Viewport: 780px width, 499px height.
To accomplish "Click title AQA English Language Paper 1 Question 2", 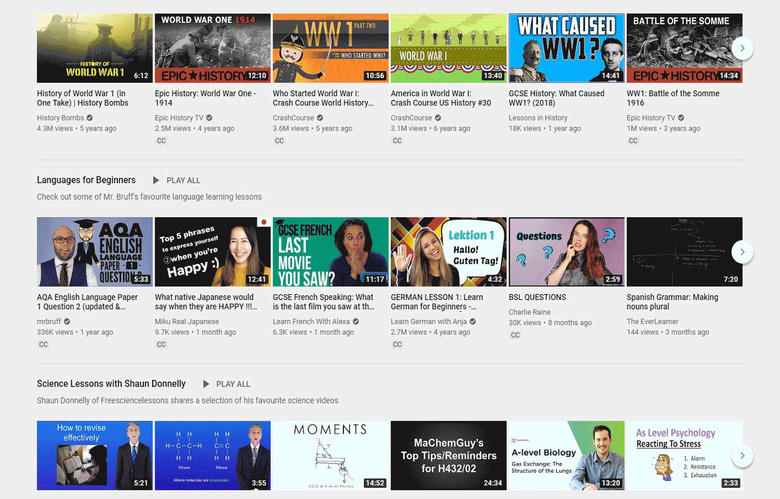I will tap(87, 301).
